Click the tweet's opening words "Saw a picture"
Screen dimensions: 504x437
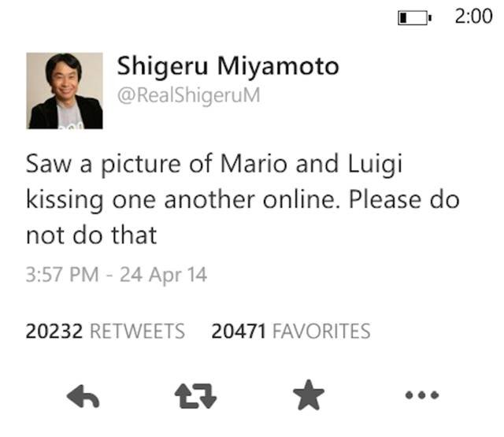pos(101,164)
